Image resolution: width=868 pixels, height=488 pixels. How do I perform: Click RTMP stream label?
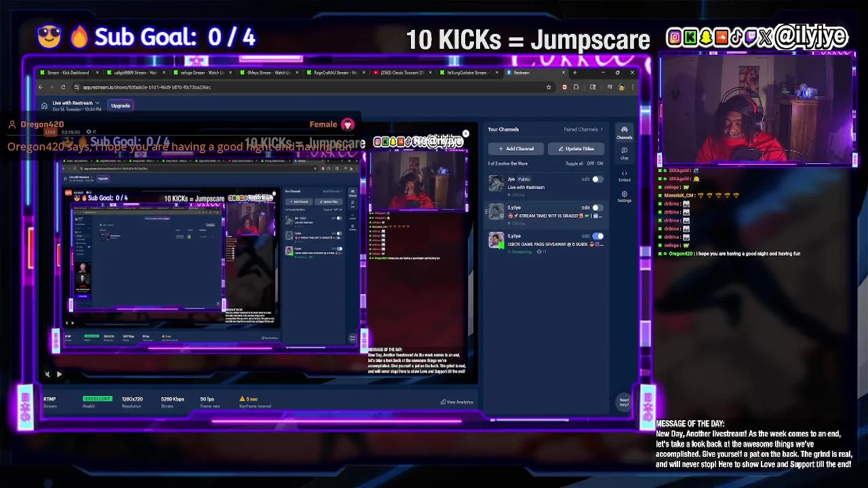click(x=50, y=399)
